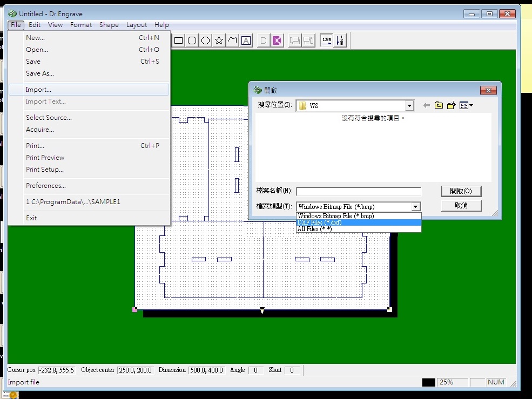This screenshot has width=532, height=399.
Task: Click the Dimension value 500.0, 400.0
Action: click(207, 370)
